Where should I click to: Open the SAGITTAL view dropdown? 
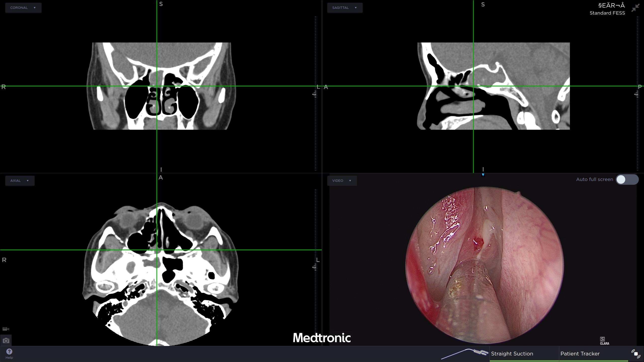tap(345, 8)
